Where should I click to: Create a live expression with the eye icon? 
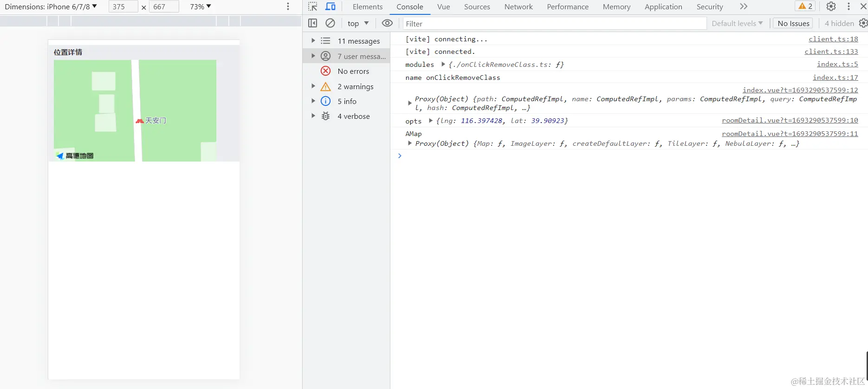pos(387,23)
